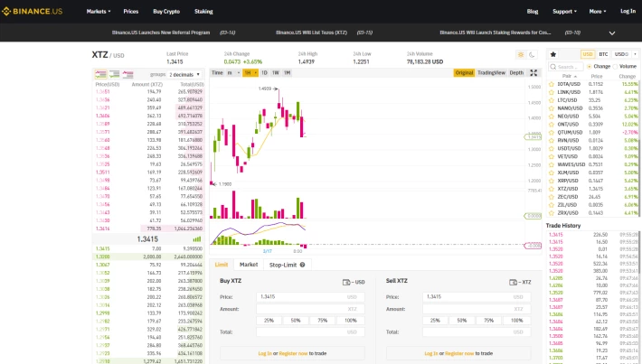Set Sell XTZ amount to 75%
Viewport: 642px width, 364px height.
pyautogui.click(x=489, y=321)
